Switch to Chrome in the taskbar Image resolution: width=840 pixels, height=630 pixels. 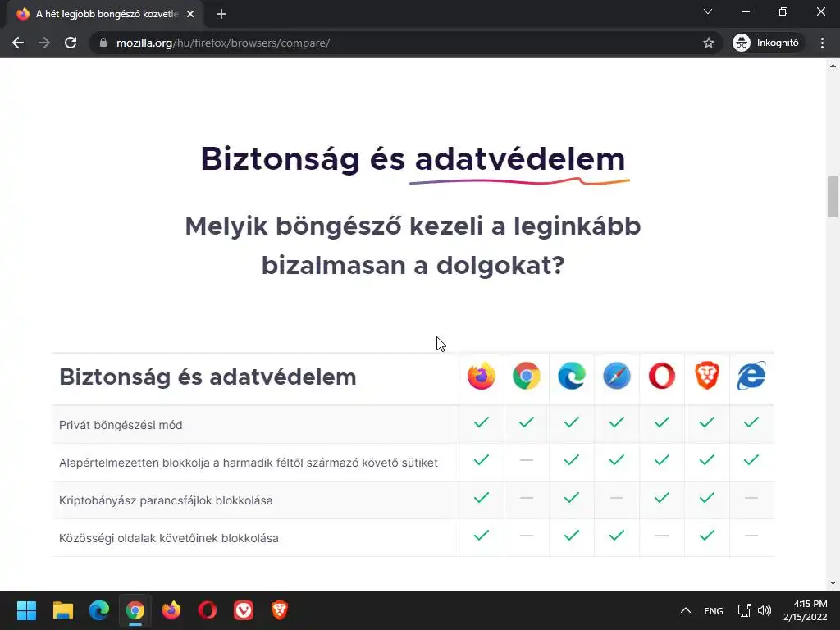(135, 610)
